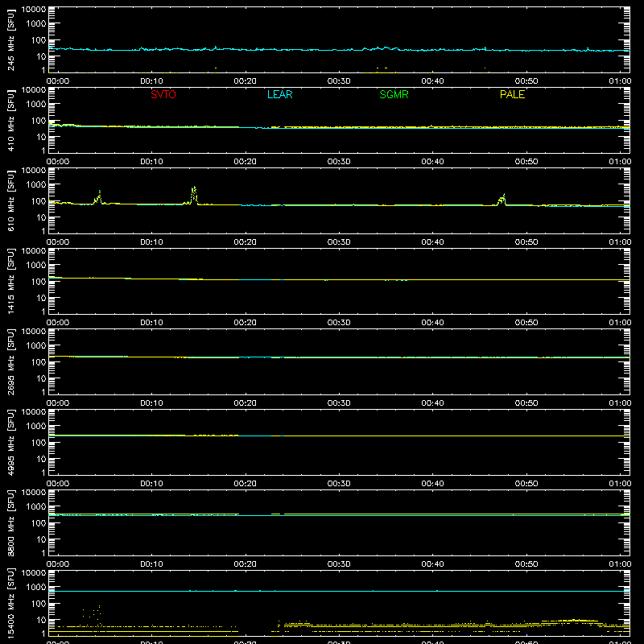Click the 00:00 tick label under the 2695 MHz plot
The height and width of the screenshot is (644, 644).
click(x=58, y=403)
